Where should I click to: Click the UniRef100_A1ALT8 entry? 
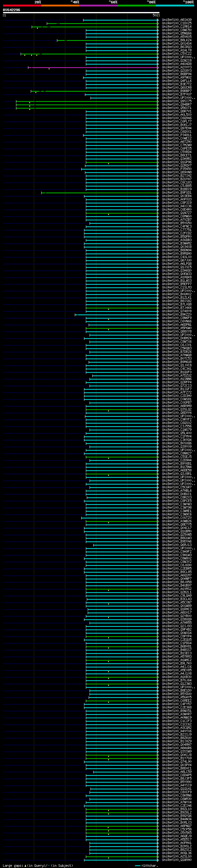point(176,50)
